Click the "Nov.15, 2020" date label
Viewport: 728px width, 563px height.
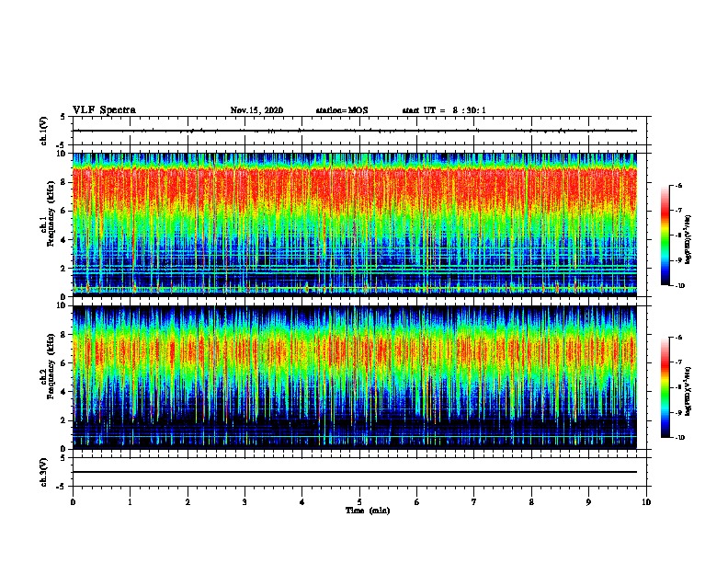pyautogui.click(x=256, y=110)
